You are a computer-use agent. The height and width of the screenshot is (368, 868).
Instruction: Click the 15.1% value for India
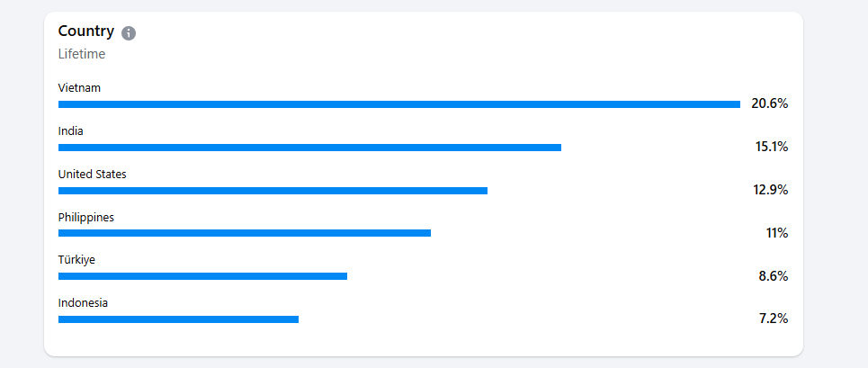coord(771,147)
